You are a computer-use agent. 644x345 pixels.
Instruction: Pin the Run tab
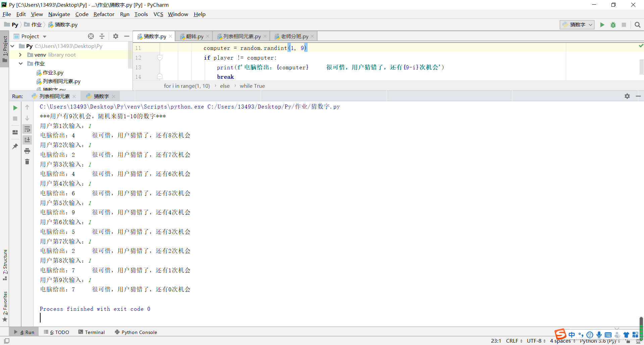(15, 146)
